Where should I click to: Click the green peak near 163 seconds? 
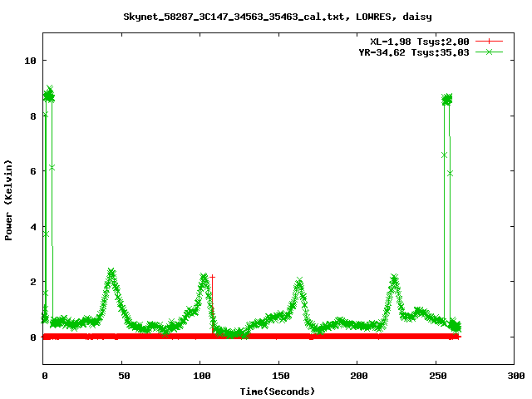coord(299,281)
